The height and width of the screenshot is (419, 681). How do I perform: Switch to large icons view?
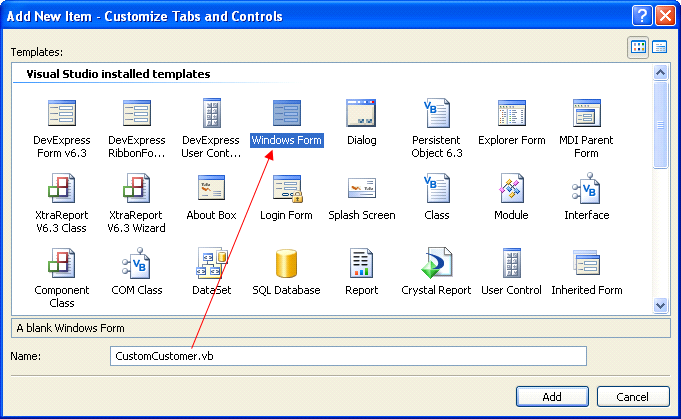638,47
